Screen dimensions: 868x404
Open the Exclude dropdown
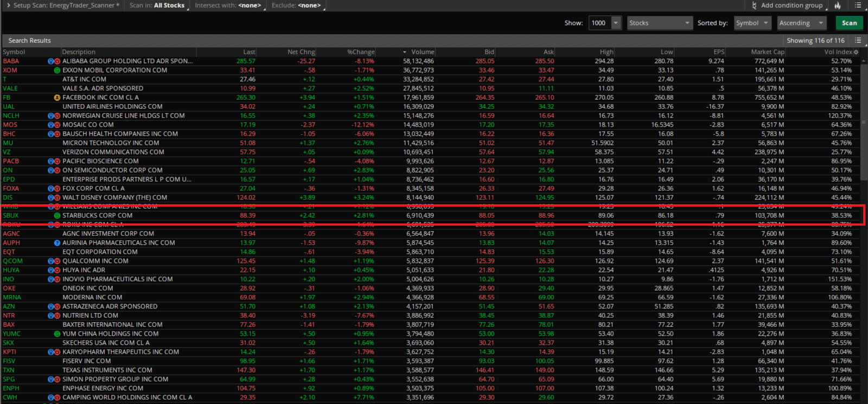pos(297,5)
